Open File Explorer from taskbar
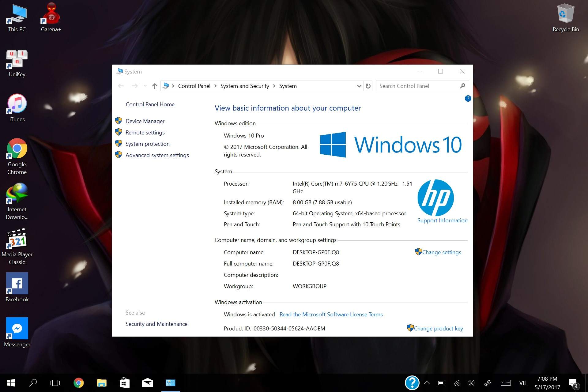Screen dimensions: 588x392 coord(101,383)
